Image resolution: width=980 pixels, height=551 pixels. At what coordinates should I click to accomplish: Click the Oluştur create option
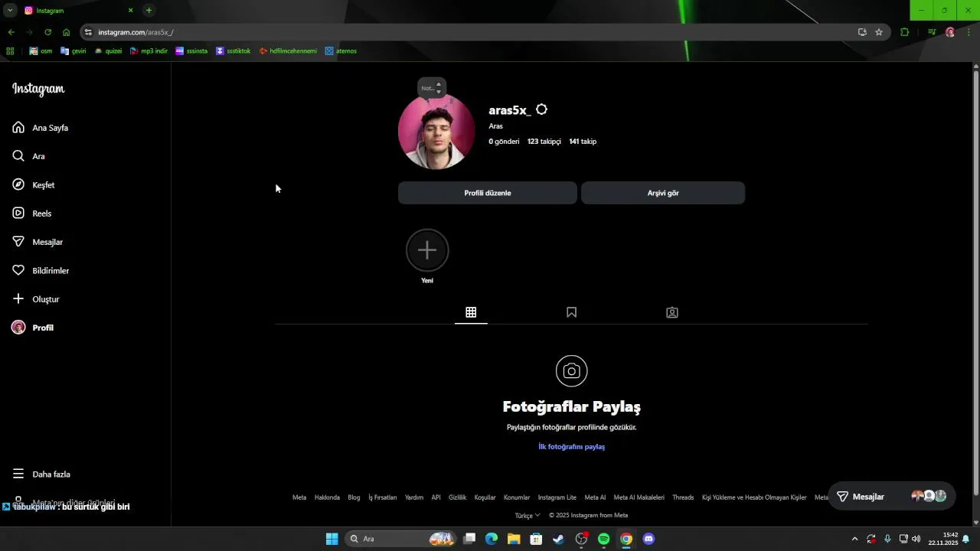pyautogui.click(x=36, y=299)
